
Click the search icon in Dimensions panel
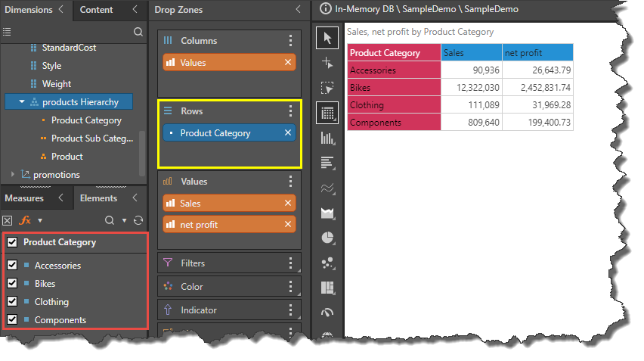coord(138,32)
